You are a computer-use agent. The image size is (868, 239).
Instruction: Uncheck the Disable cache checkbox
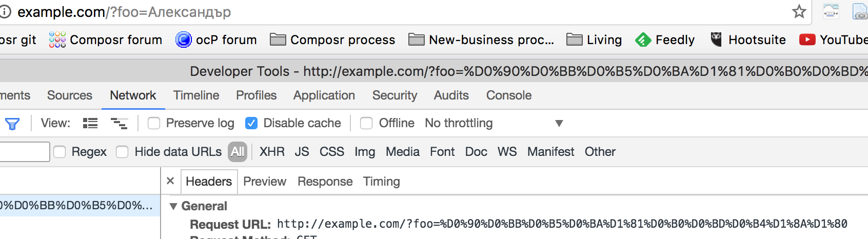[251, 123]
